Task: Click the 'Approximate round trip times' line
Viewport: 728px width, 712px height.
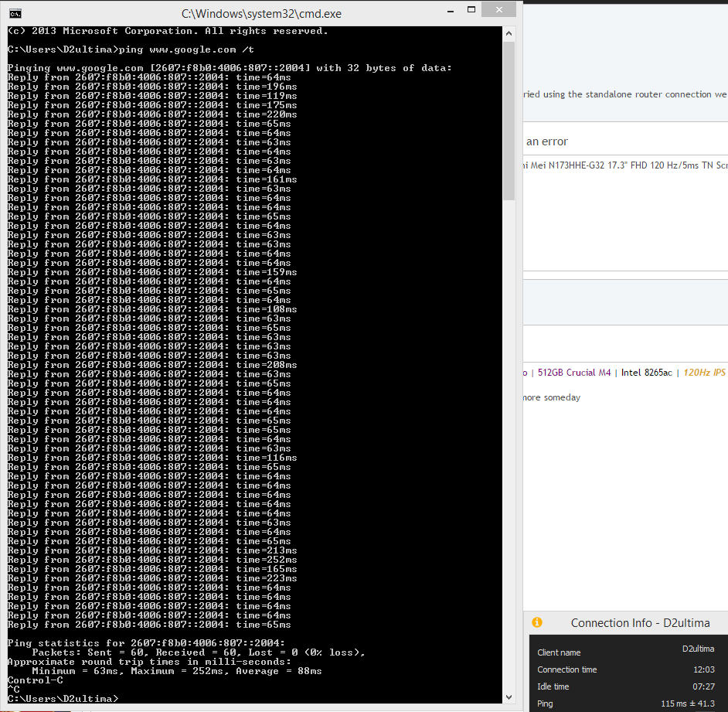Action: pyautogui.click(x=149, y=662)
